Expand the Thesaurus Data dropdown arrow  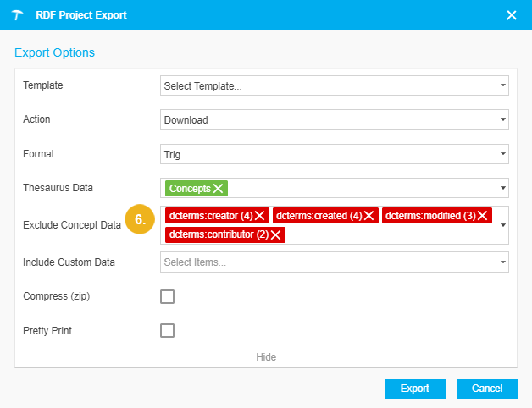pyautogui.click(x=502, y=188)
